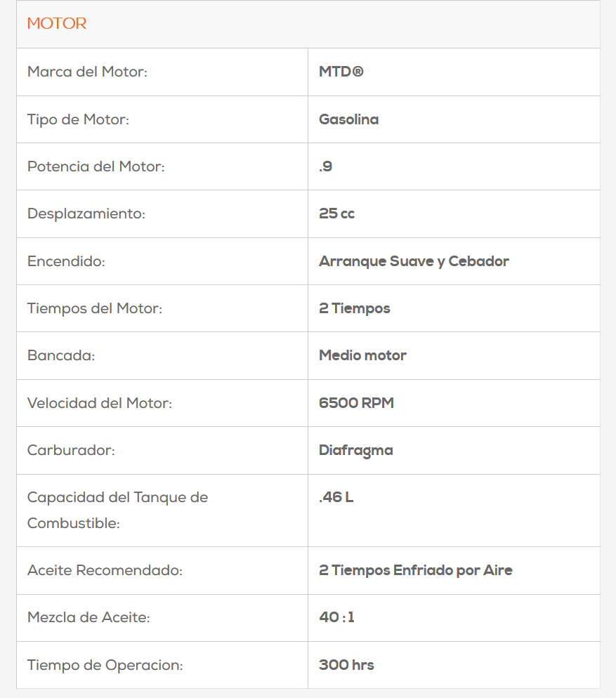This screenshot has width=616, height=698.
Task: Select the MTD® brand value
Action: pyautogui.click(x=341, y=72)
